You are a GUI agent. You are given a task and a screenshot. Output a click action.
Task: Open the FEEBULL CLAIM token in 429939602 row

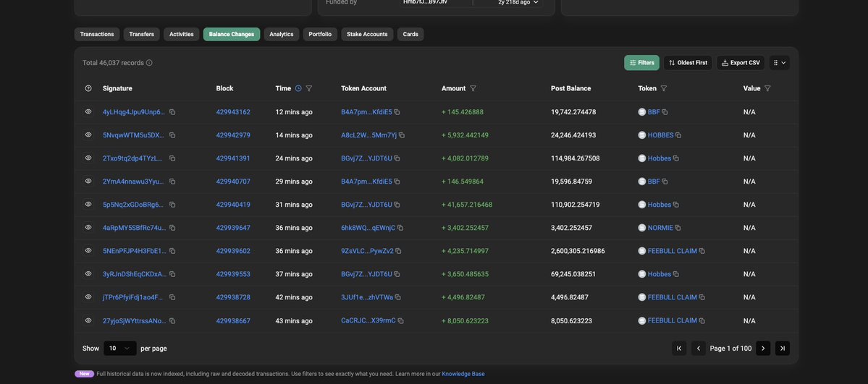pyautogui.click(x=672, y=251)
